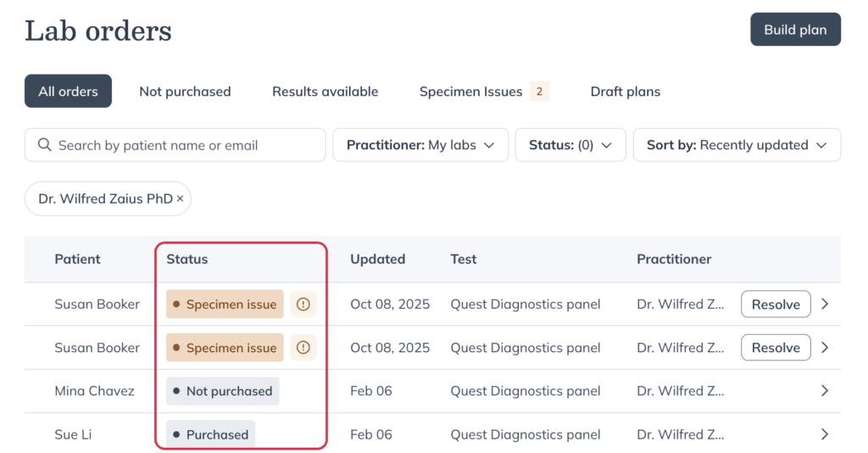Click the search magnifier icon
Image resolution: width=868 pixels, height=453 pixels.
tap(44, 145)
